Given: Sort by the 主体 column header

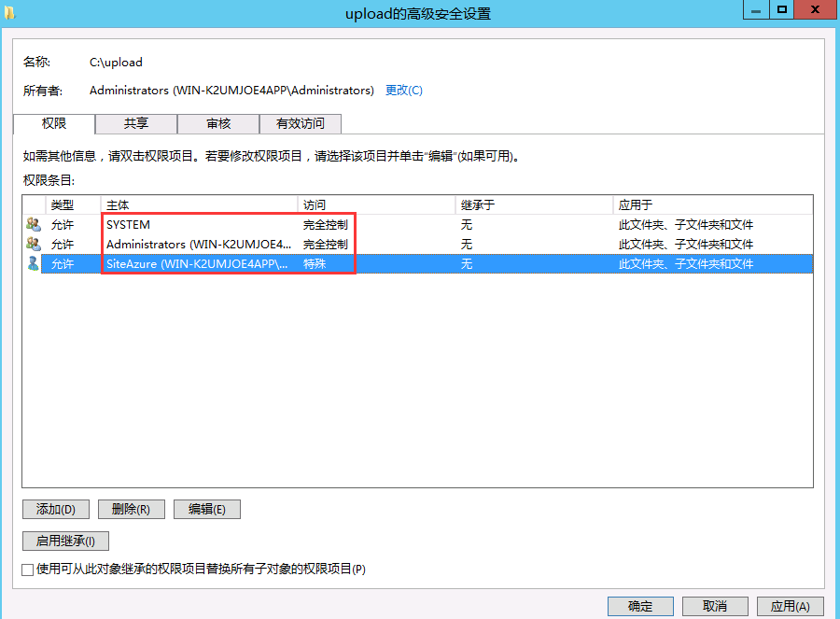Looking at the screenshot, I should point(199,204).
